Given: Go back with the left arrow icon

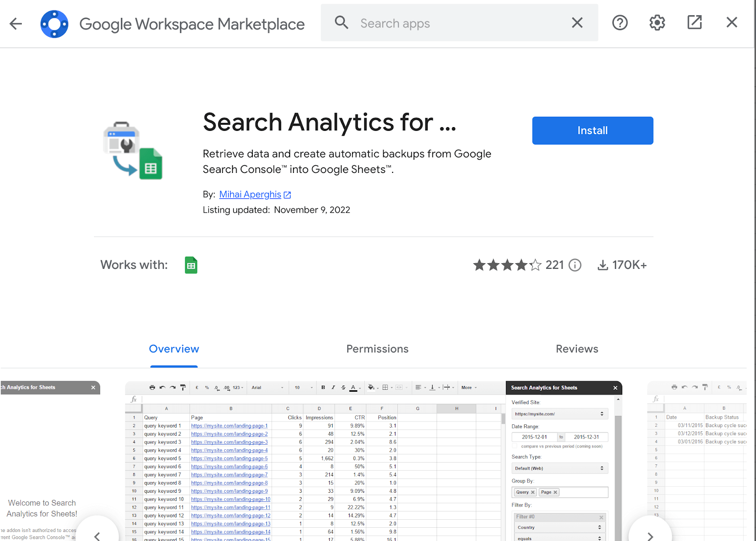Looking at the screenshot, I should pyautogui.click(x=16, y=24).
